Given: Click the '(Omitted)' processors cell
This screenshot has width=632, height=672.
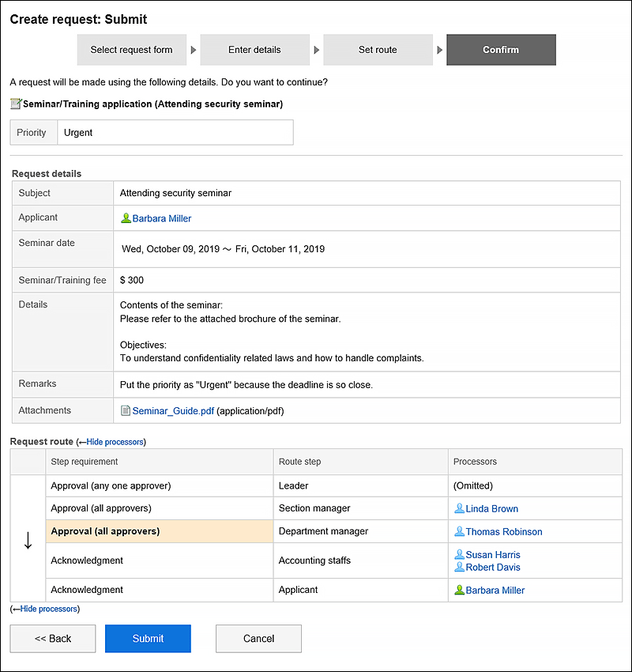Looking at the screenshot, I should (x=536, y=485).
